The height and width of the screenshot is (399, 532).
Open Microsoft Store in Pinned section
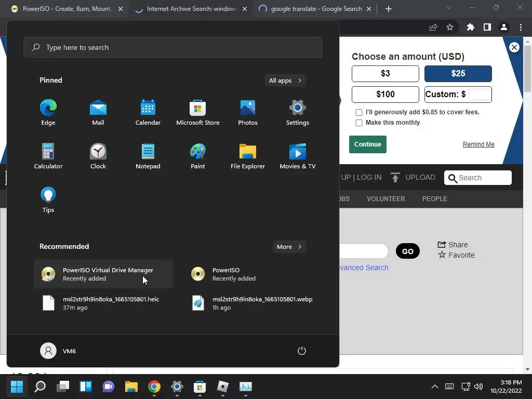(198, 113)
